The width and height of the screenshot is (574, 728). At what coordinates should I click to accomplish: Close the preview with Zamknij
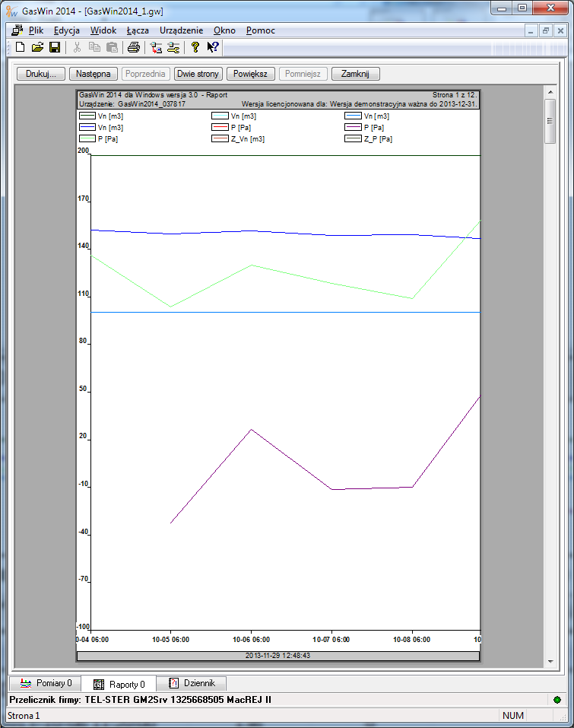356,74
